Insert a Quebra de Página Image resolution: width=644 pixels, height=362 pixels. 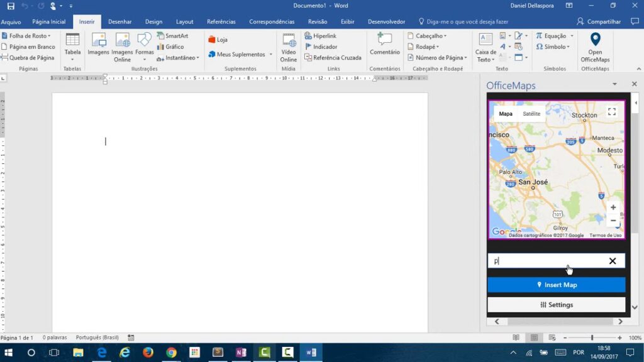click(x=28, y=58)
